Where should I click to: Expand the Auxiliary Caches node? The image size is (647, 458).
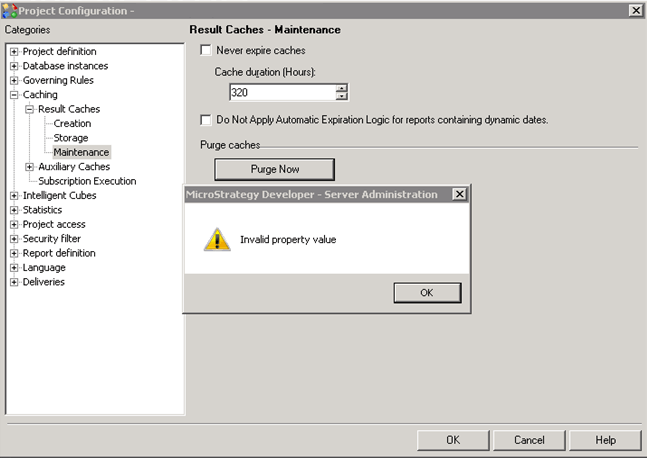30,167
